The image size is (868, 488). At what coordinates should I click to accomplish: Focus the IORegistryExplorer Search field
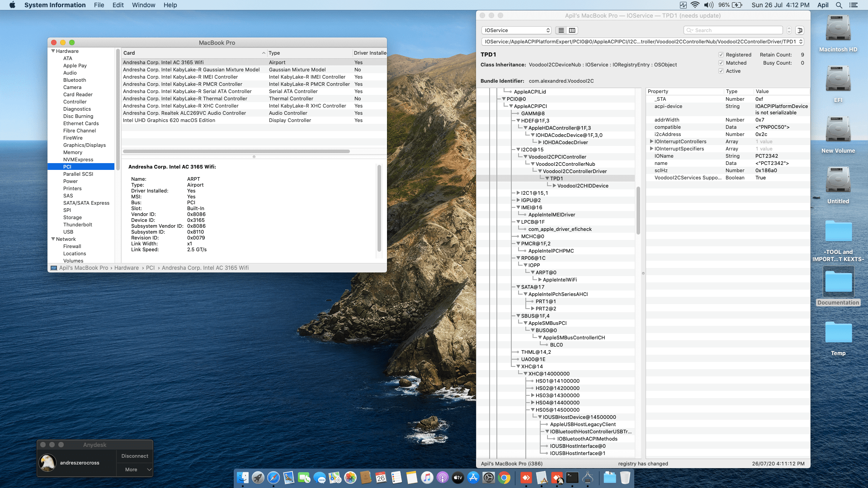(x=733, y=30)
